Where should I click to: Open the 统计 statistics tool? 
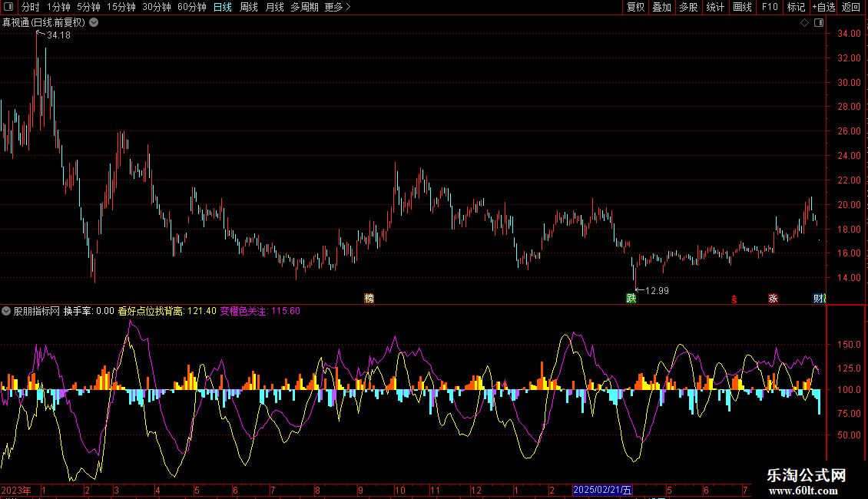[x=715, y=7]
